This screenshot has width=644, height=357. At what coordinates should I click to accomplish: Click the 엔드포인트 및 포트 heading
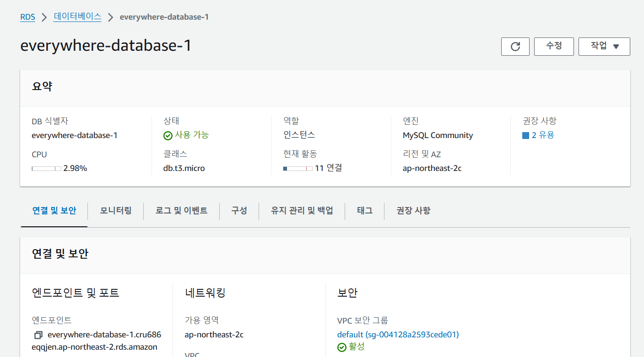pos(76,293)
